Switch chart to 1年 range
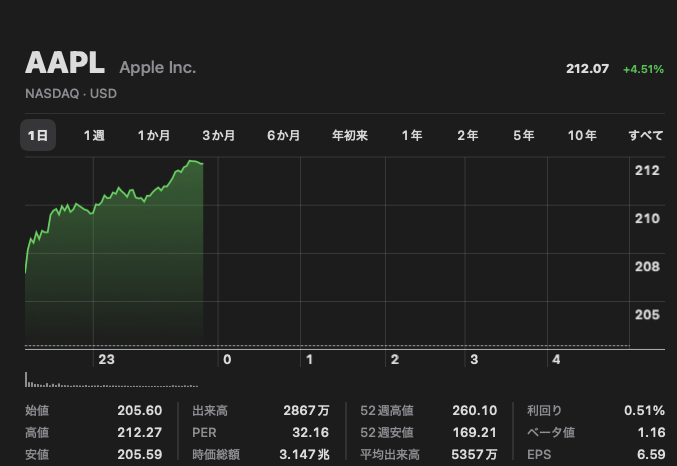 click(412, 136)
